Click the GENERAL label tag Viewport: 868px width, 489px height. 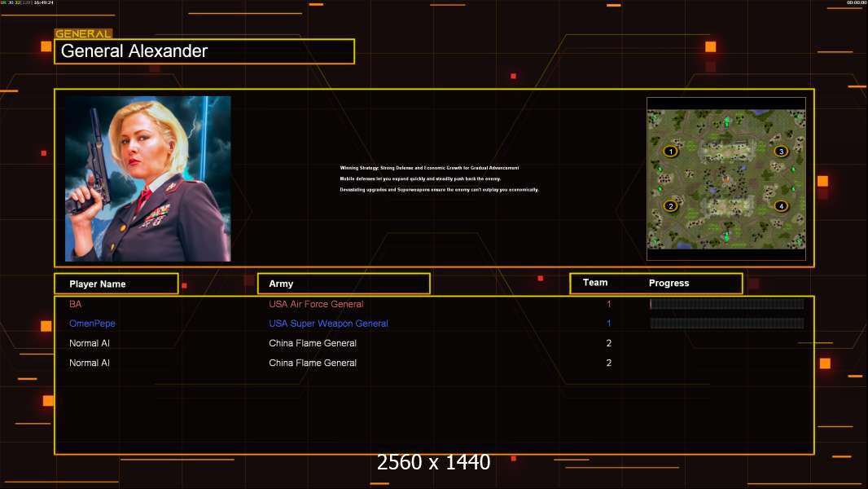point(83,33)
